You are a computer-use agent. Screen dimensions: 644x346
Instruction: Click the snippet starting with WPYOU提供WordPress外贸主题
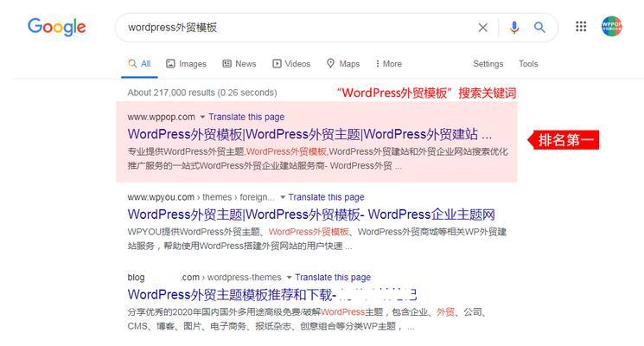pyautogui.click(x=316, y=239)
